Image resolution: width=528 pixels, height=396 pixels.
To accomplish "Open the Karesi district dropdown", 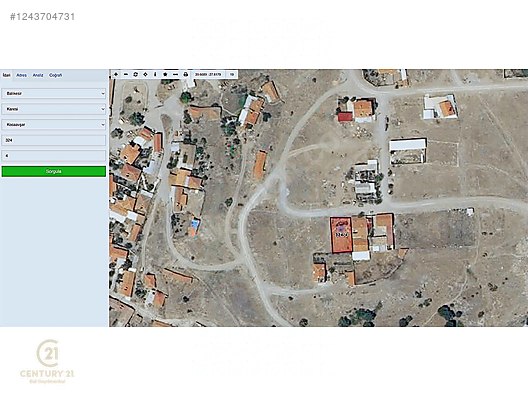I will [54, 109].
